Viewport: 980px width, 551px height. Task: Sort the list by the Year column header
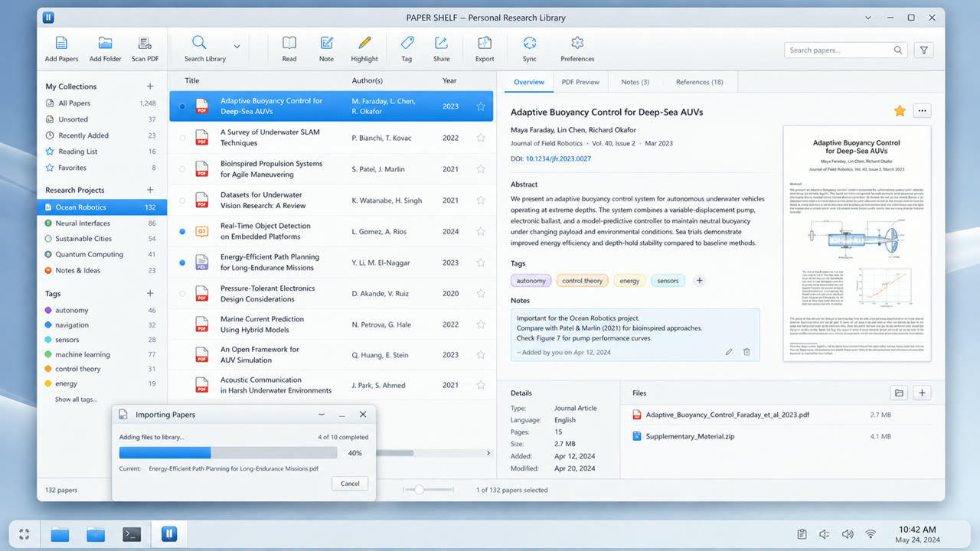pos(449,80)
